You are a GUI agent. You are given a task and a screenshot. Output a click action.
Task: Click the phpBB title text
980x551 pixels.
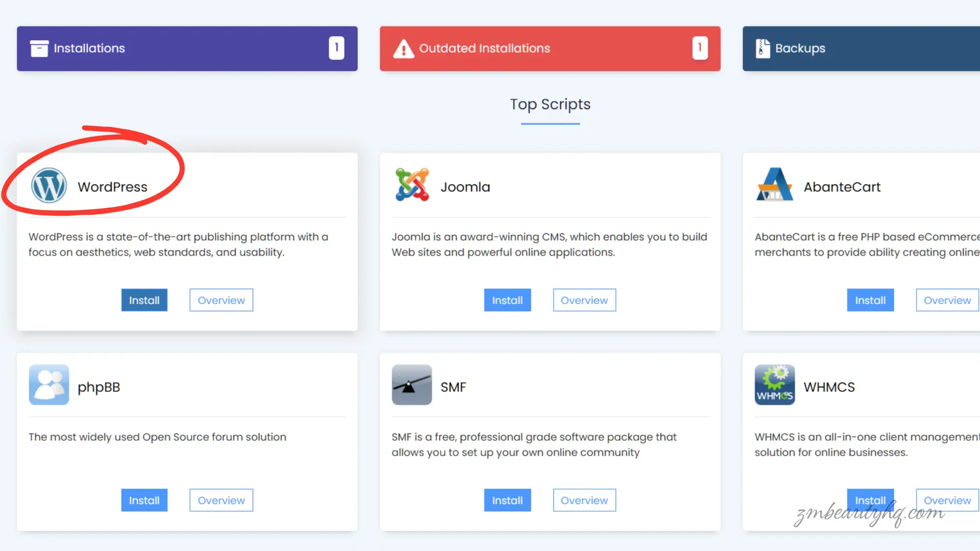tap(99, 387)
